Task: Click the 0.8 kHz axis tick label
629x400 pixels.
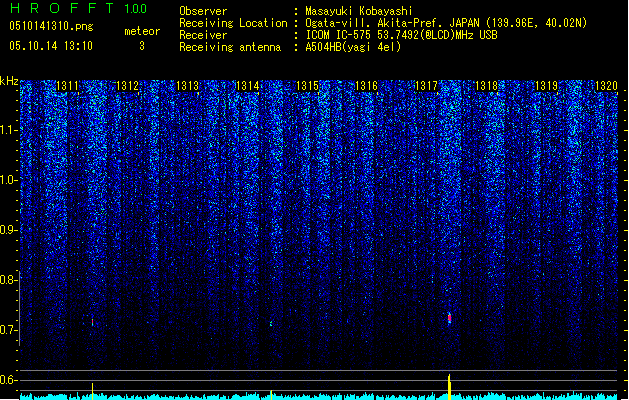Action: coord(9,280)
